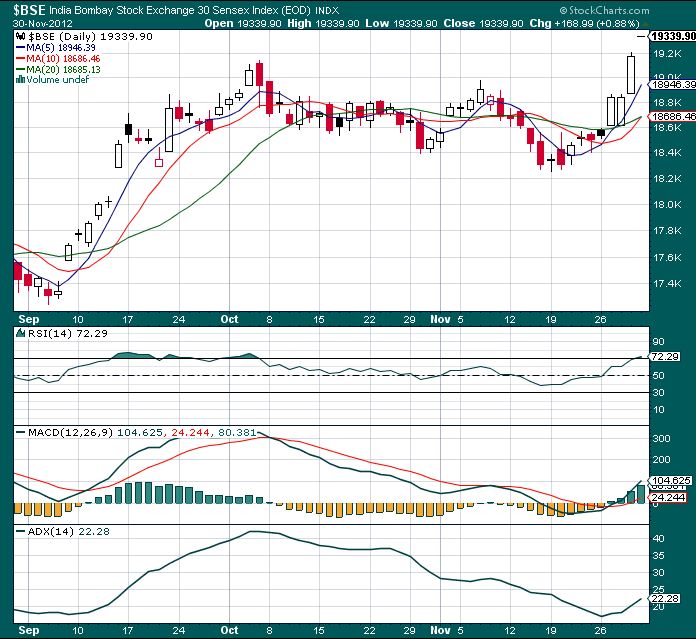Click the Oct label on bottom axis

229,630
